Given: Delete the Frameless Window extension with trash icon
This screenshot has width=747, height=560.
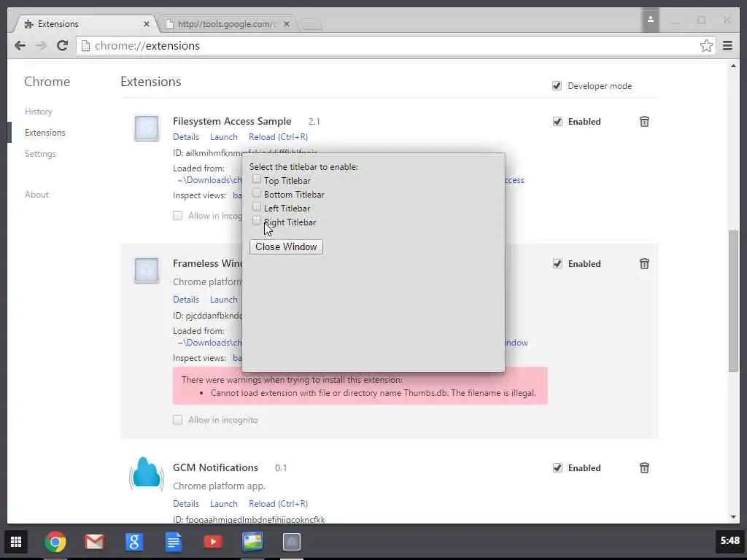Looking at the screenshot, I should tap(644, 264).
